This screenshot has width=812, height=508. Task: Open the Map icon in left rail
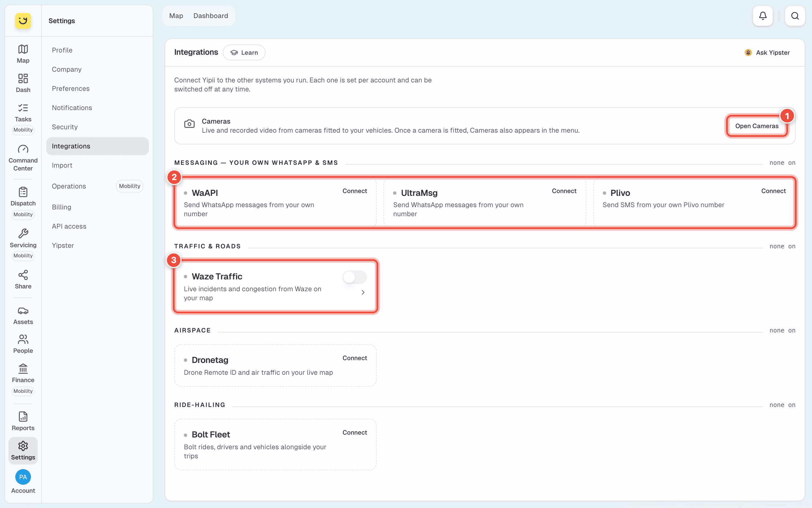click(23, 54)
